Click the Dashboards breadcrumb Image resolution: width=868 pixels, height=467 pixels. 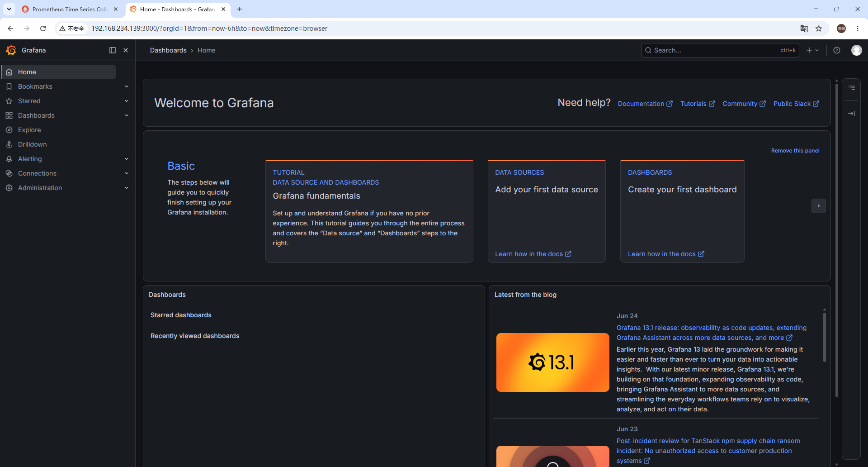168,50
